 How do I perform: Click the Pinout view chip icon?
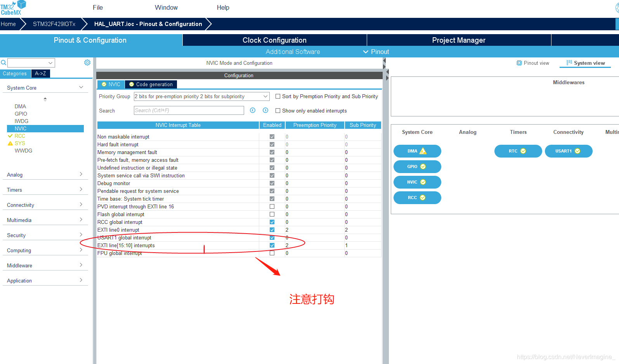[x=519, y=63]
